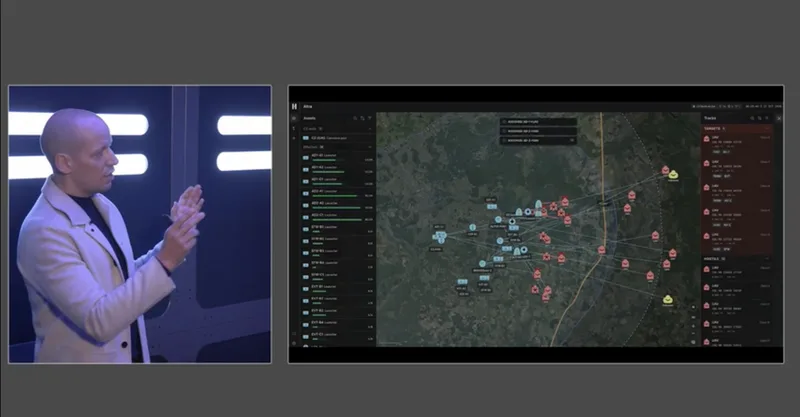
Task: Dismiss the bottom notification banner with its X
Action: [x=572, y=140]
